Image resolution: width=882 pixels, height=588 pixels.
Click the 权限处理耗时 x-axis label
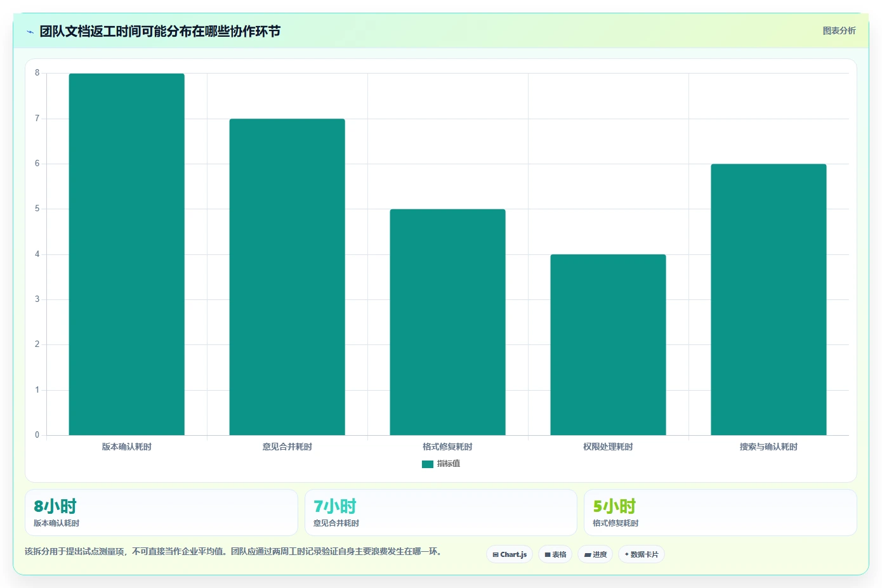click(x=608, y=447)
